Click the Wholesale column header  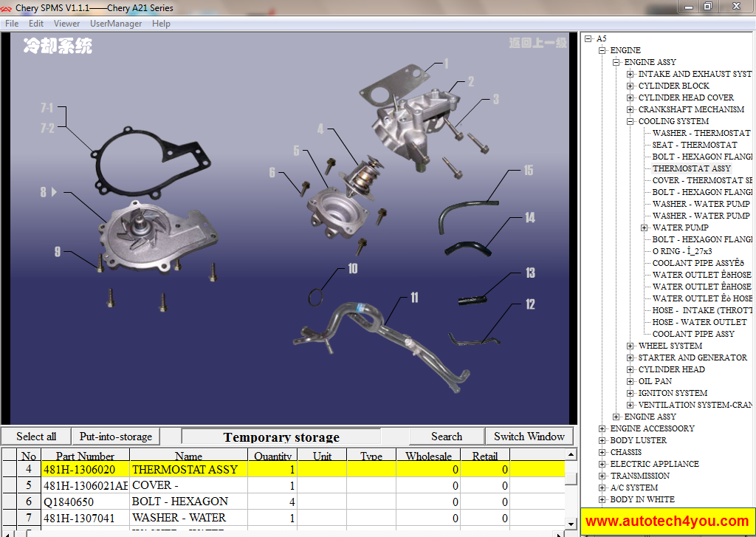428,456
